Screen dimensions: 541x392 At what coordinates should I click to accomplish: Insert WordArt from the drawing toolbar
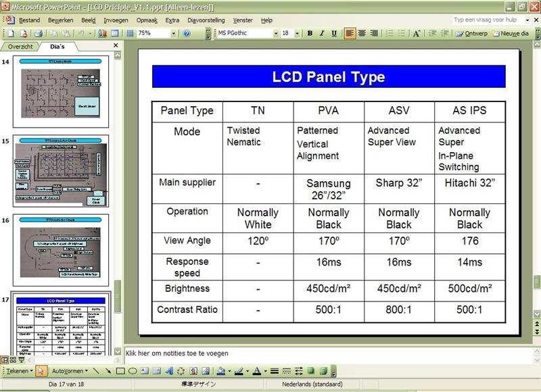pos(169,371)
